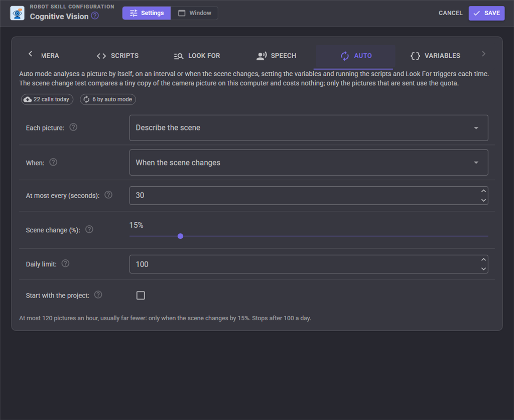This screenshot has height=420, width=514.
Task: Open the When dropdown
Action: (309, 163)
